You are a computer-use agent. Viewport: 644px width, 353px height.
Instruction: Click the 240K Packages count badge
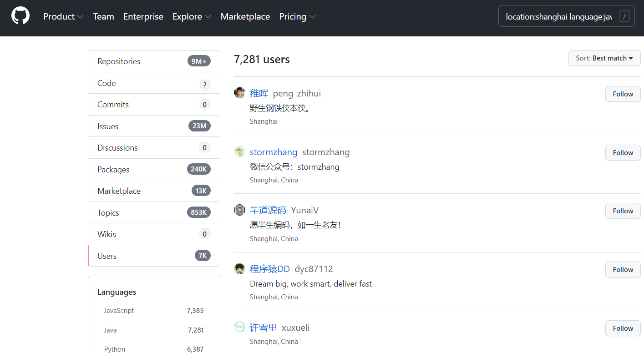(x=199, y=169)
